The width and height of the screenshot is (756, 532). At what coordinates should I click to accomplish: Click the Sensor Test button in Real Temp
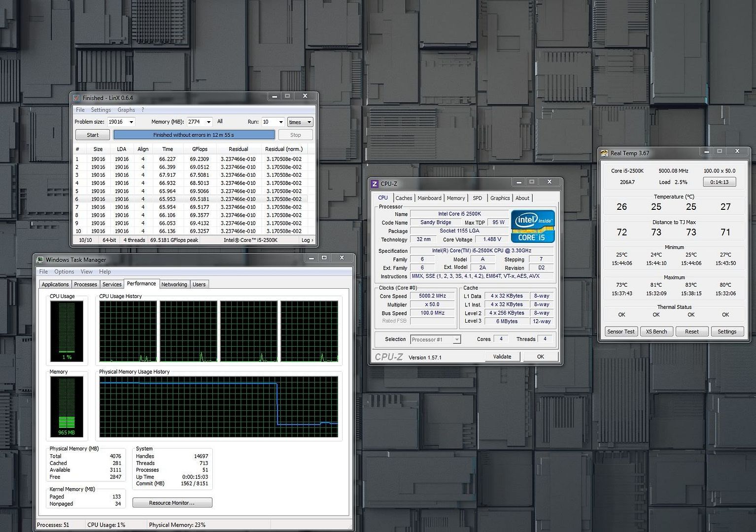coord(621,332)
